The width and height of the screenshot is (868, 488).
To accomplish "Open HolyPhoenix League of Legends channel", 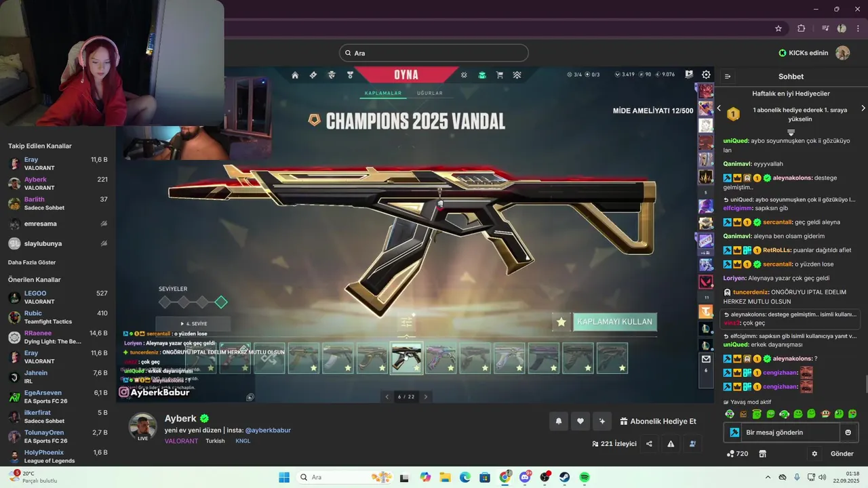I will pos(58,456).
